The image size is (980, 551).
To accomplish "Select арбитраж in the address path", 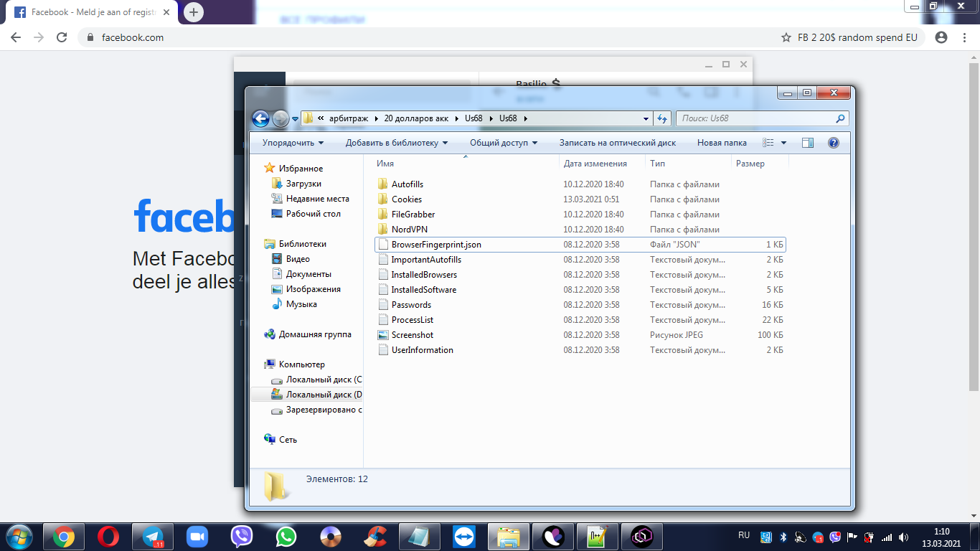I will point(349,118).
